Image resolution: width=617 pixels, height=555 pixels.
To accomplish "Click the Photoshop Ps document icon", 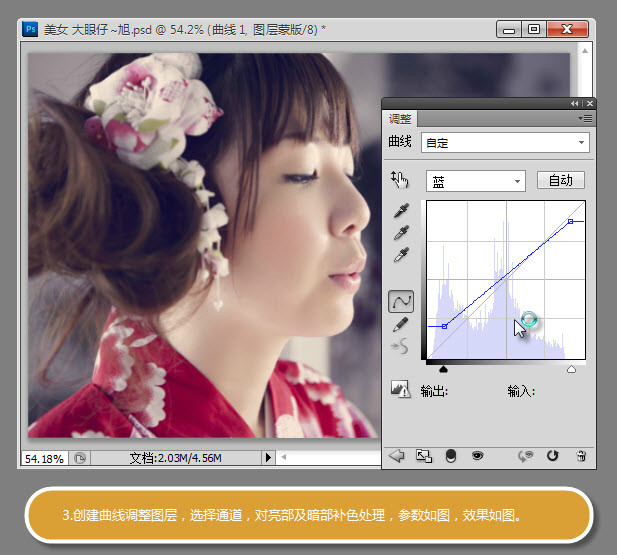I will pyautogui.click(x=30, y=29).
